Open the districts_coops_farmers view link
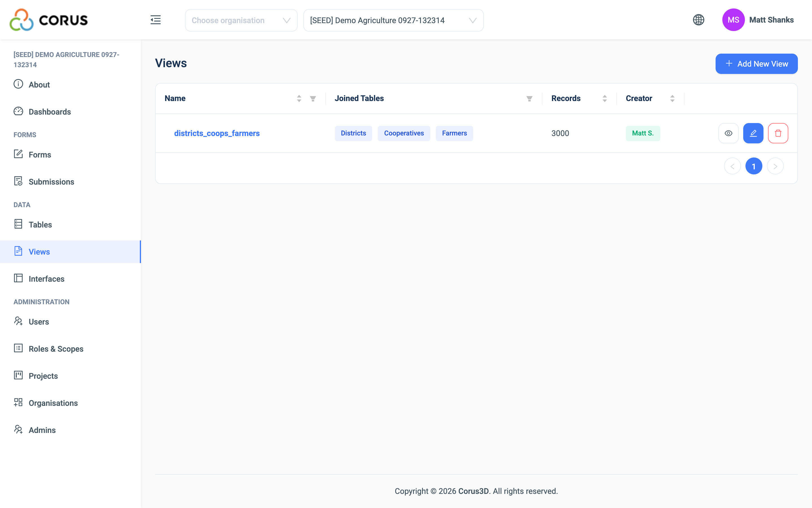 click(x=217, y=133)
